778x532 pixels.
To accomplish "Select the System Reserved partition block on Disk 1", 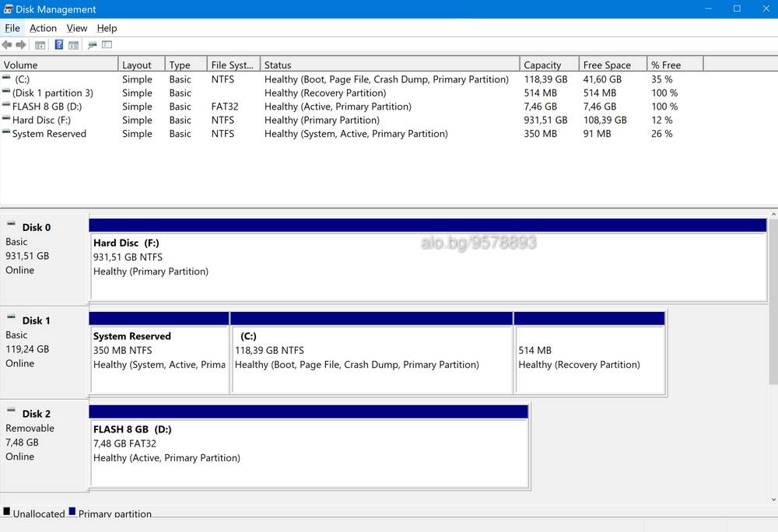I will pos(159,353).
